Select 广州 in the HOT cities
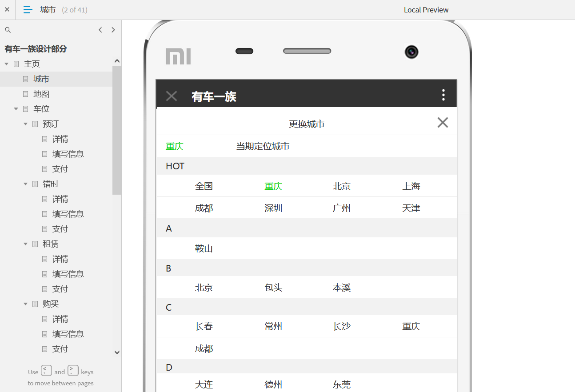575x392 pixels. [342, 208]
